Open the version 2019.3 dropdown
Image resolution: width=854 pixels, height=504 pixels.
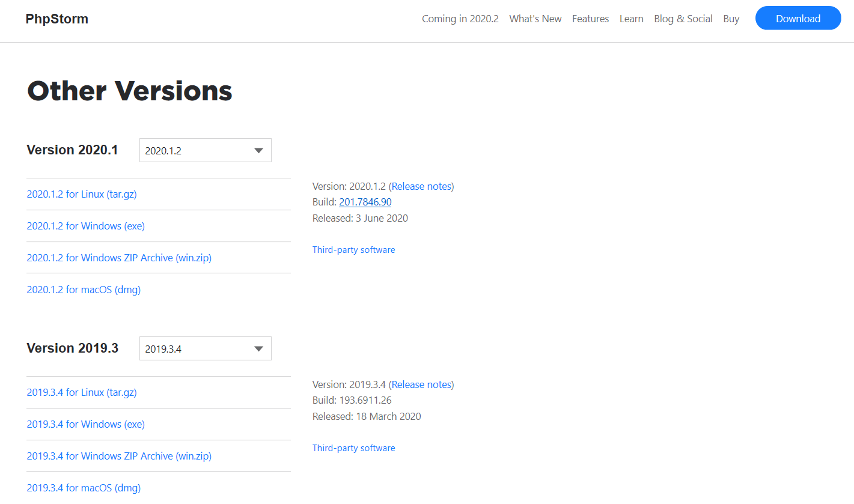205,348
